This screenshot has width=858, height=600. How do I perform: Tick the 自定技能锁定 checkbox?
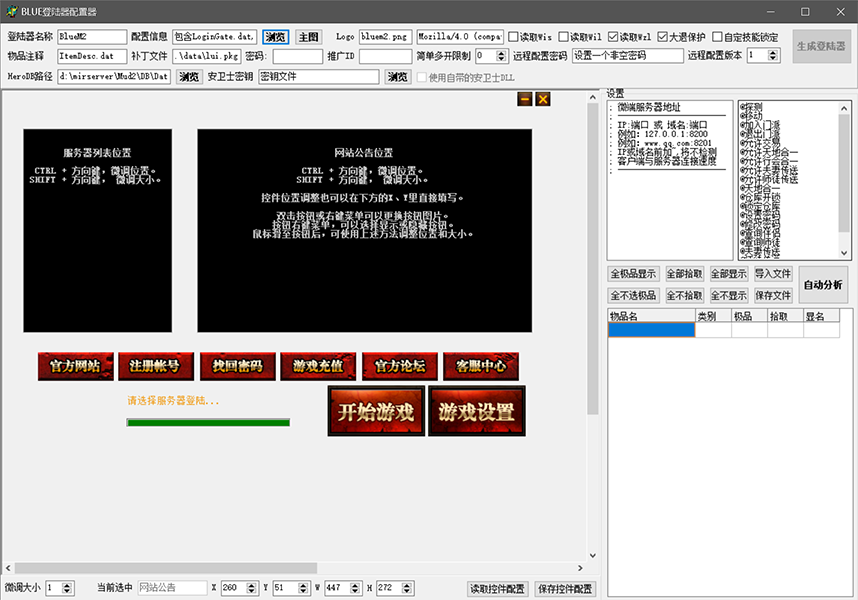click(x=719, y=37)
